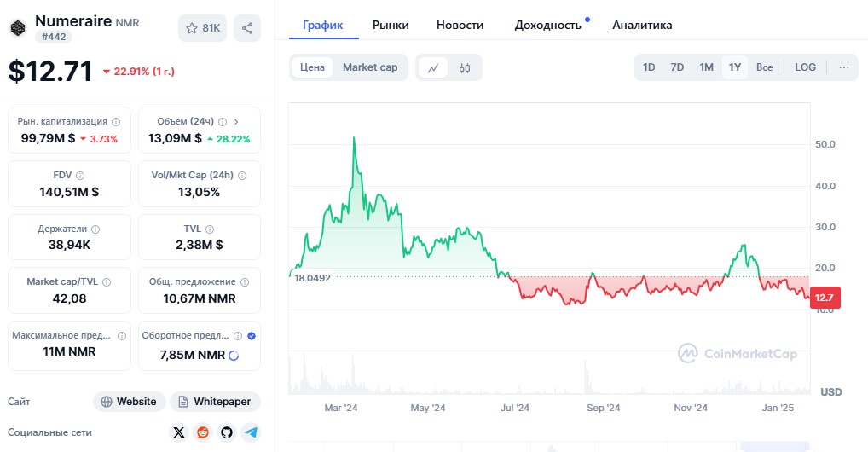868x452 pixels.
Task: Open the GitHub social link
Action: [226, 432]
